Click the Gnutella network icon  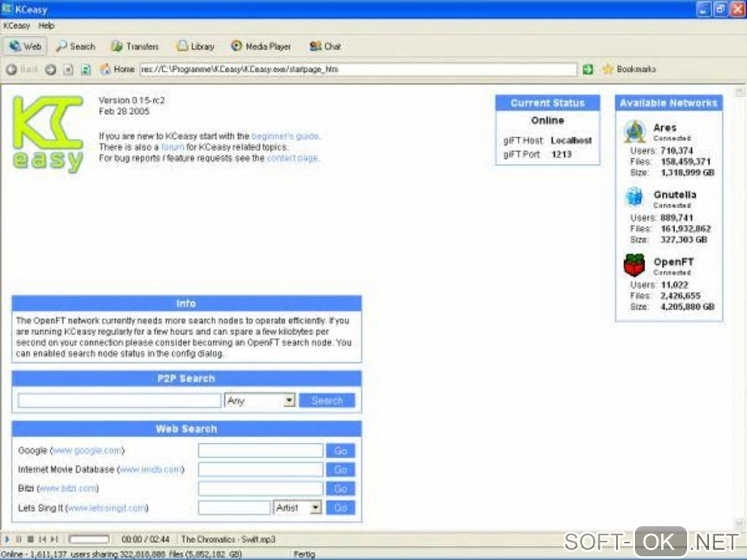tap(634, 196)
